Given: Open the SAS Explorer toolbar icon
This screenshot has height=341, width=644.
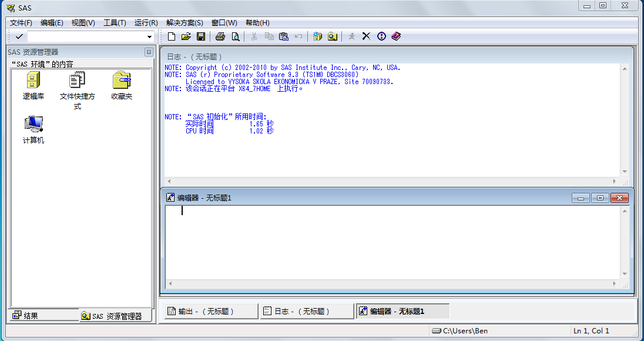Looking at the screenshot, I should (x=332, y=36).
